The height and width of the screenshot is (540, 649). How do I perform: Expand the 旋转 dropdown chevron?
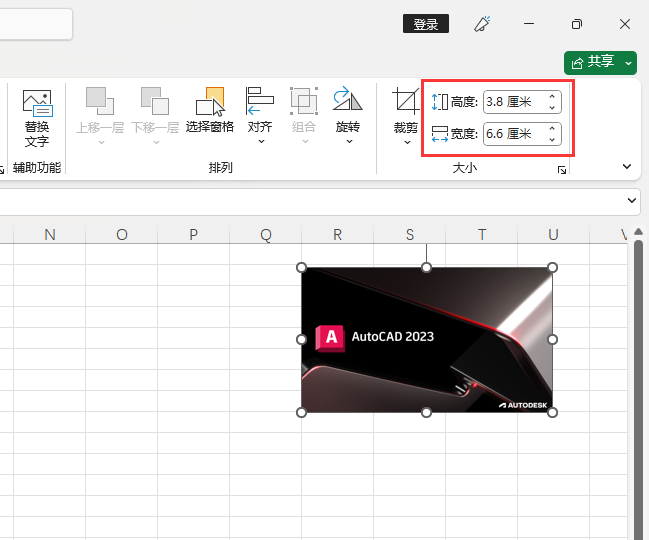[349, 142]
